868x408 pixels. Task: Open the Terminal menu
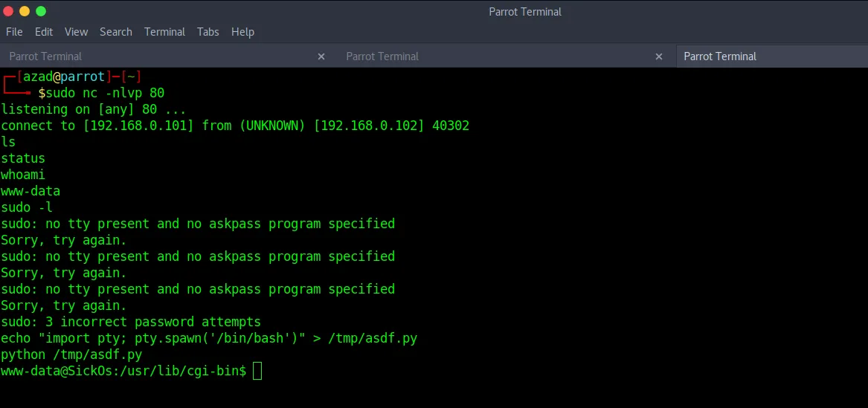pyautogui.click(x=164, y=32)
